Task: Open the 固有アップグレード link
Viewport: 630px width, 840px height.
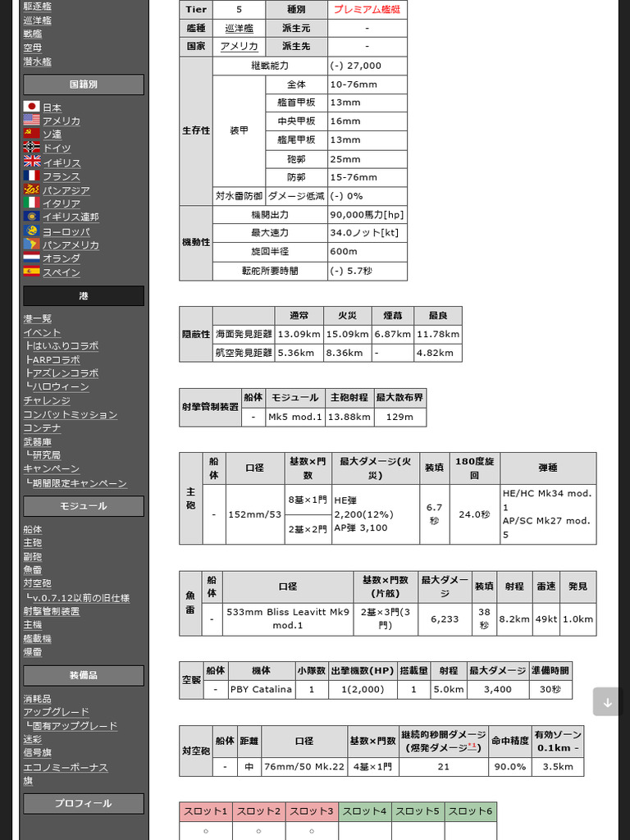Action: click(x=75, y=726)
